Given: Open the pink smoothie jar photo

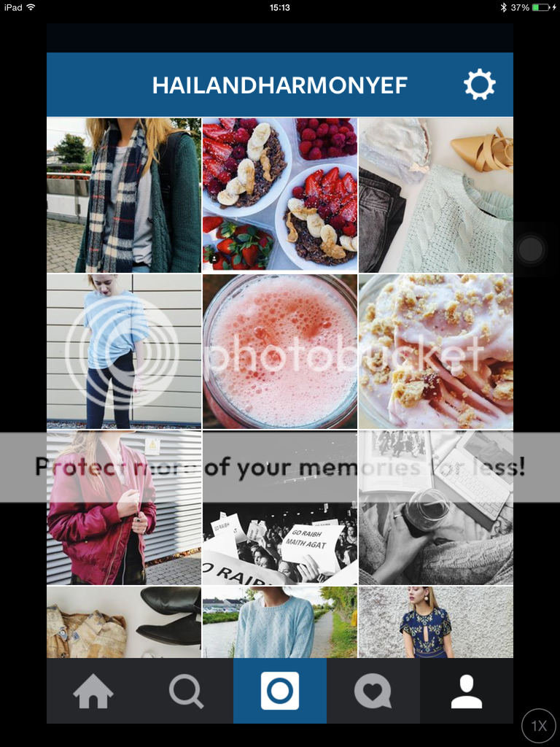Looking at the screenshot, I should (280, 352).
